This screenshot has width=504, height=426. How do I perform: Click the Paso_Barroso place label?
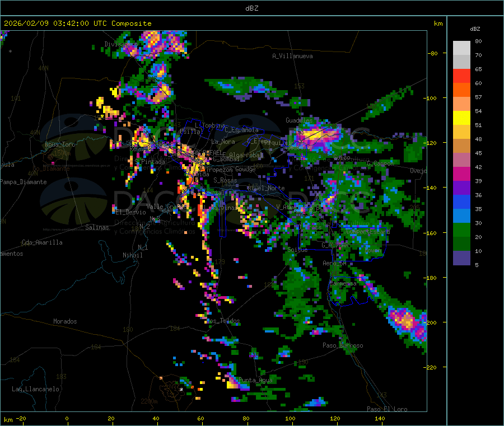pos(343,346)
